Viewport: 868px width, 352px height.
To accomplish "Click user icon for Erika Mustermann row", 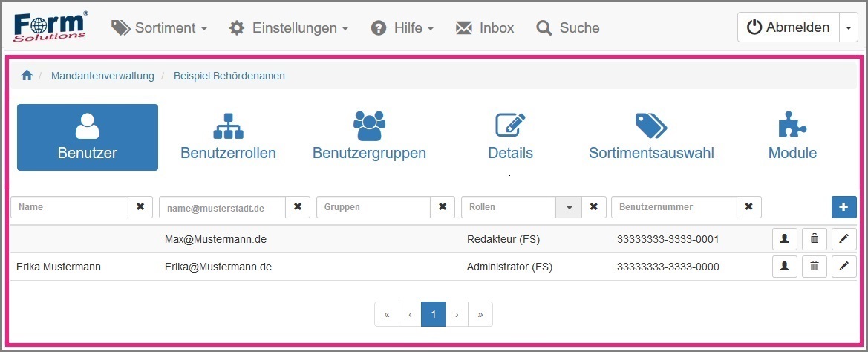I will point(784,267).
